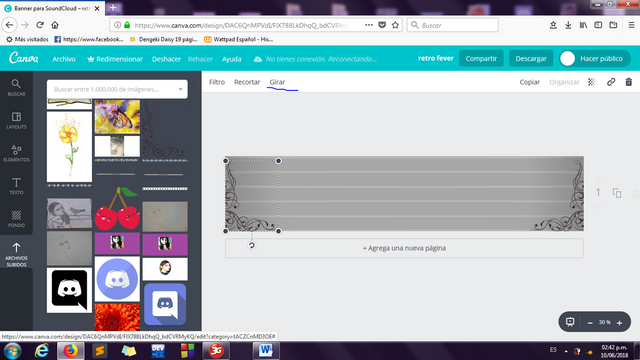Toggle the Hacer público switch

(595, 58)
